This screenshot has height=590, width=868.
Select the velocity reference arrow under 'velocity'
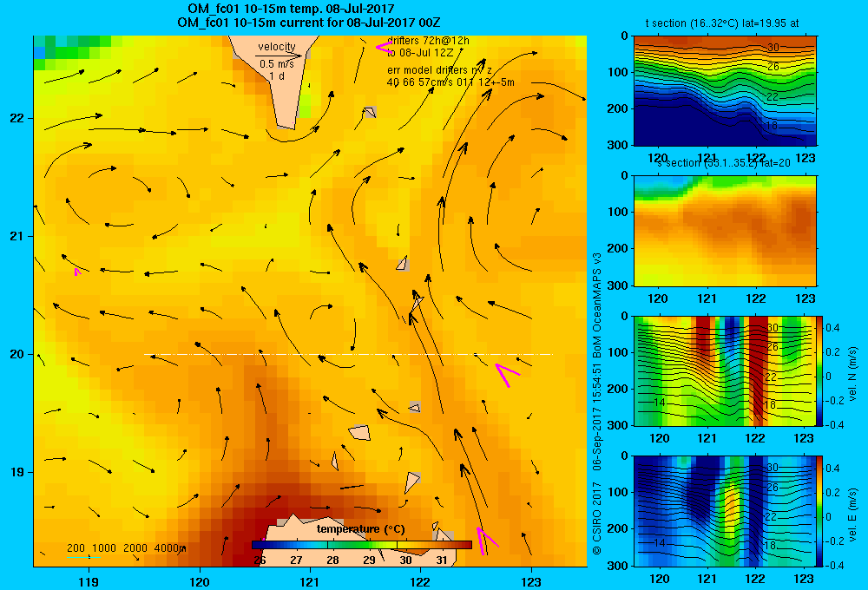click(x=279, y=56)
